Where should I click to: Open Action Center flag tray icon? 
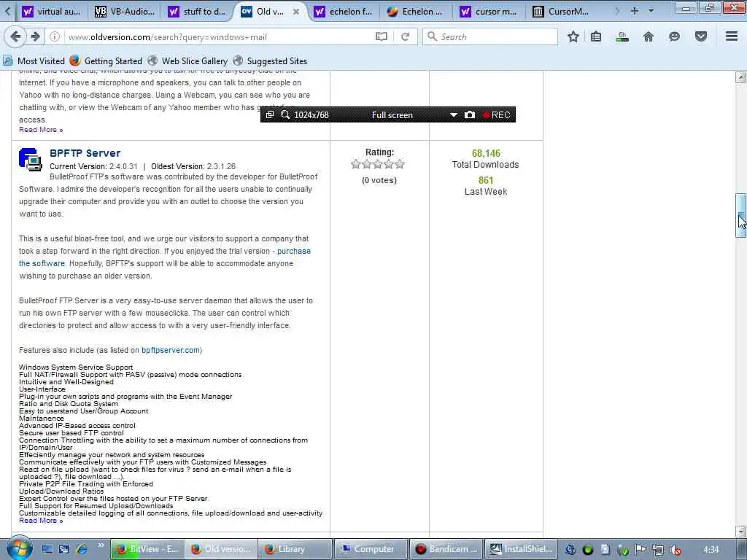[640, 550]
